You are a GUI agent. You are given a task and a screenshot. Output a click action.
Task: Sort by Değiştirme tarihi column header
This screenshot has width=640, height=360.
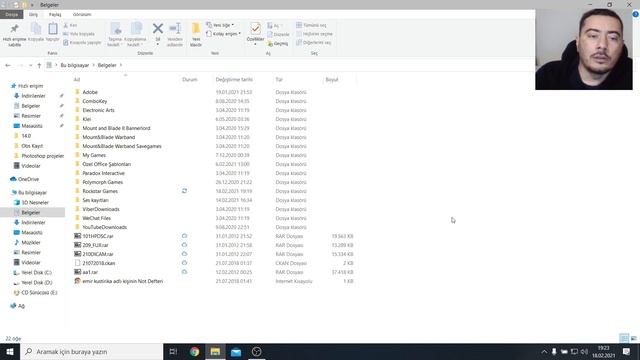tap(234, 80)
